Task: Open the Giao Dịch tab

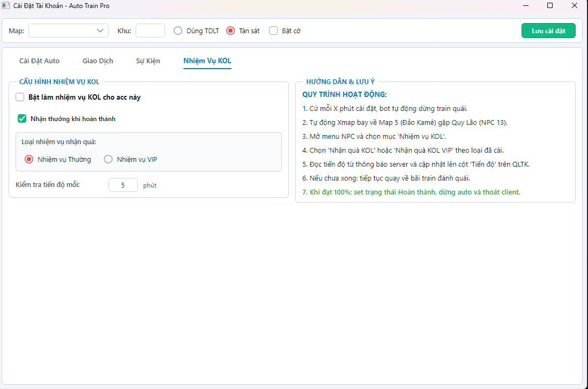Action: (x=98, y=61)
